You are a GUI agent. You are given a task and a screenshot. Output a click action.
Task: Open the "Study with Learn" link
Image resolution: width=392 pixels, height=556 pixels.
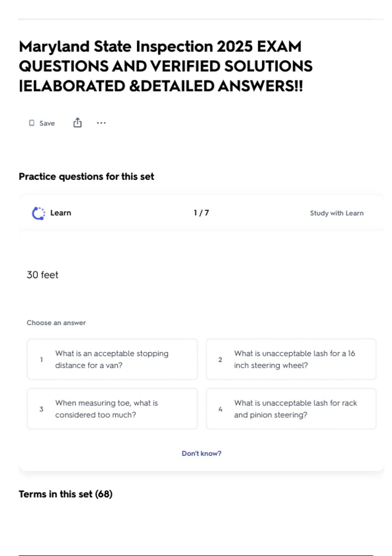(336, 213)
